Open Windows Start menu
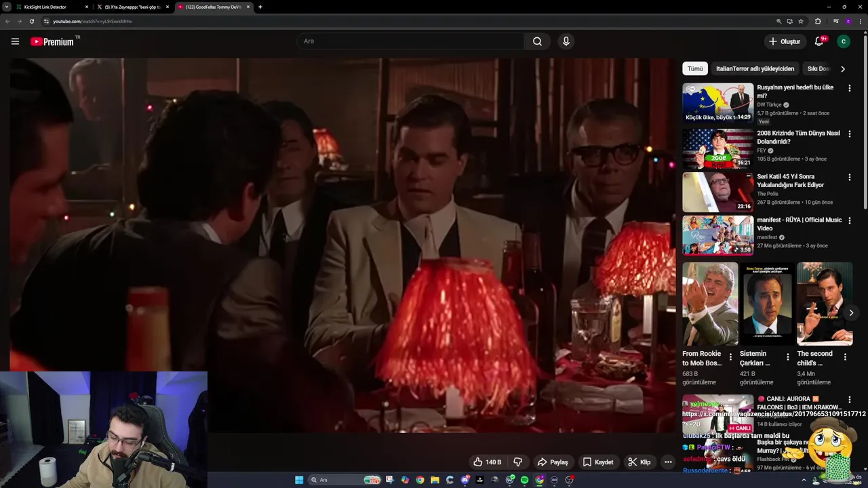 point(299,480)
